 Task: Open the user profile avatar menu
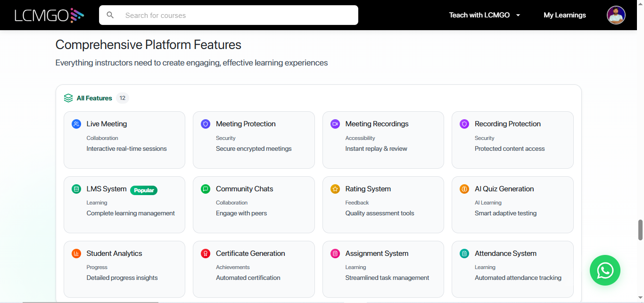616,15
